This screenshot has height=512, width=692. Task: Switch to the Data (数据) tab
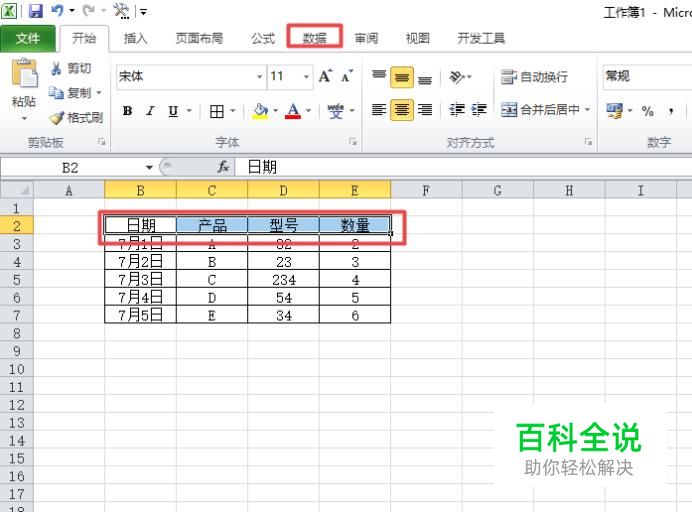(x=314, y=38)
